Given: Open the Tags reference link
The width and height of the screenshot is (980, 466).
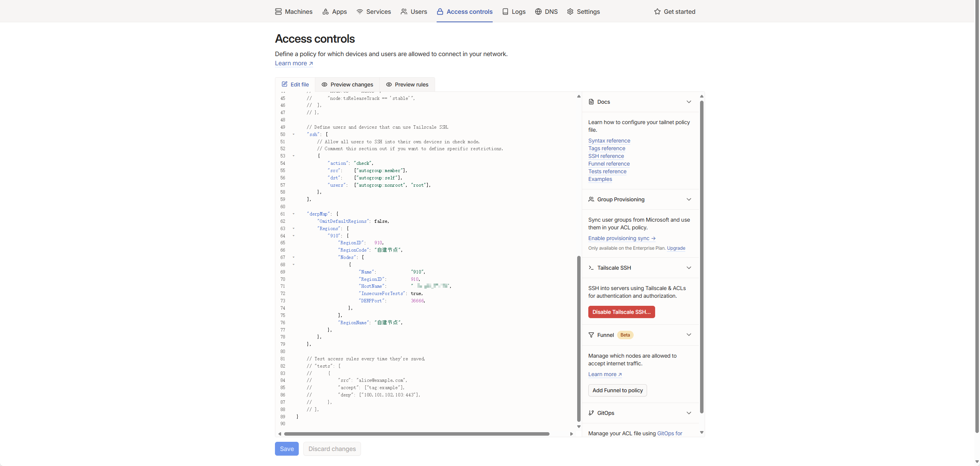Looking at the screenshot, I should [x=607, y=148].
